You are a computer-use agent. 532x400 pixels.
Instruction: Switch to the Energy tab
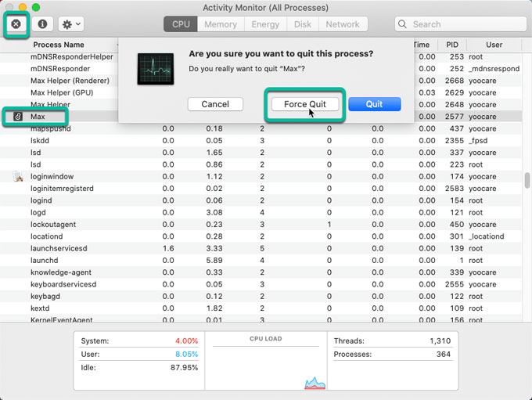[x=265, y=24]
